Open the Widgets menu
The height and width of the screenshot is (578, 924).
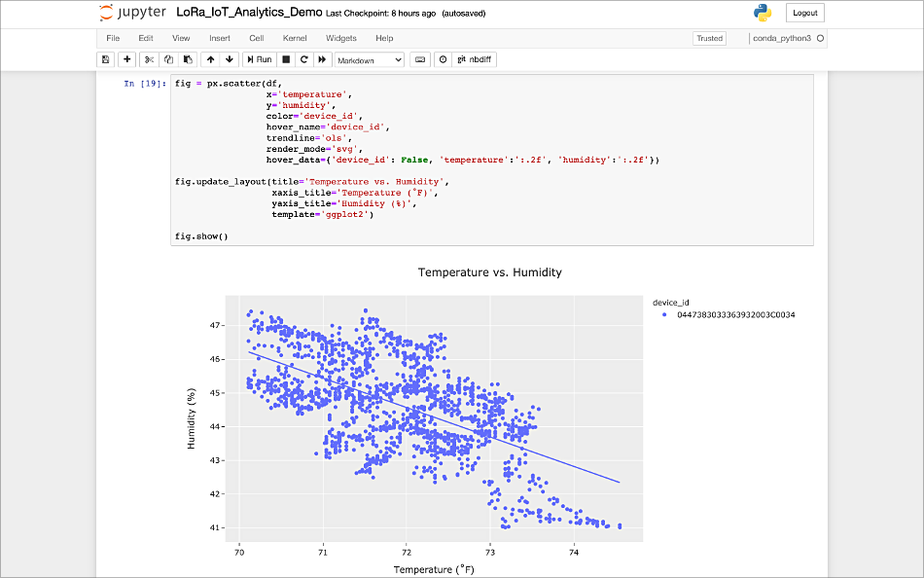tap(340, 38)
